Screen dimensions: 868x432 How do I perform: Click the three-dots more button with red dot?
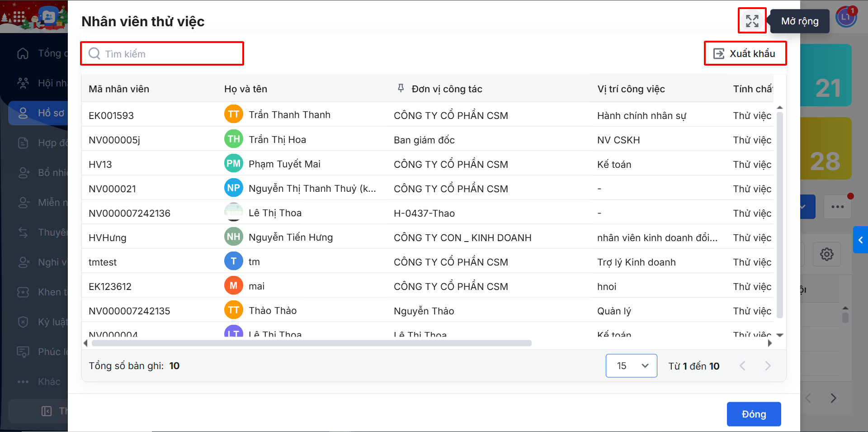pyautogui.click(x=838, y=207)
